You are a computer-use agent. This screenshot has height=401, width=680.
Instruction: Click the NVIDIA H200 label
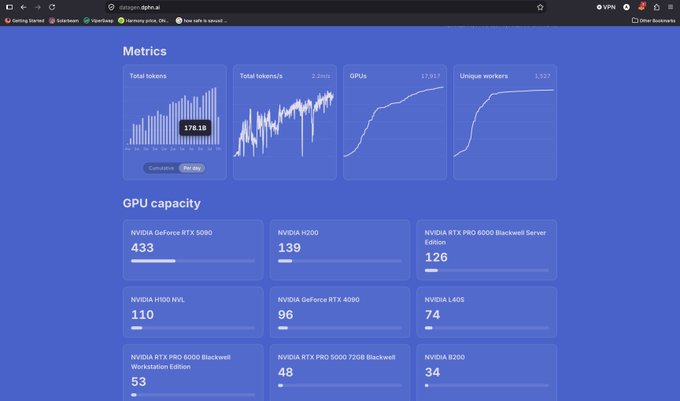(298, 233)
